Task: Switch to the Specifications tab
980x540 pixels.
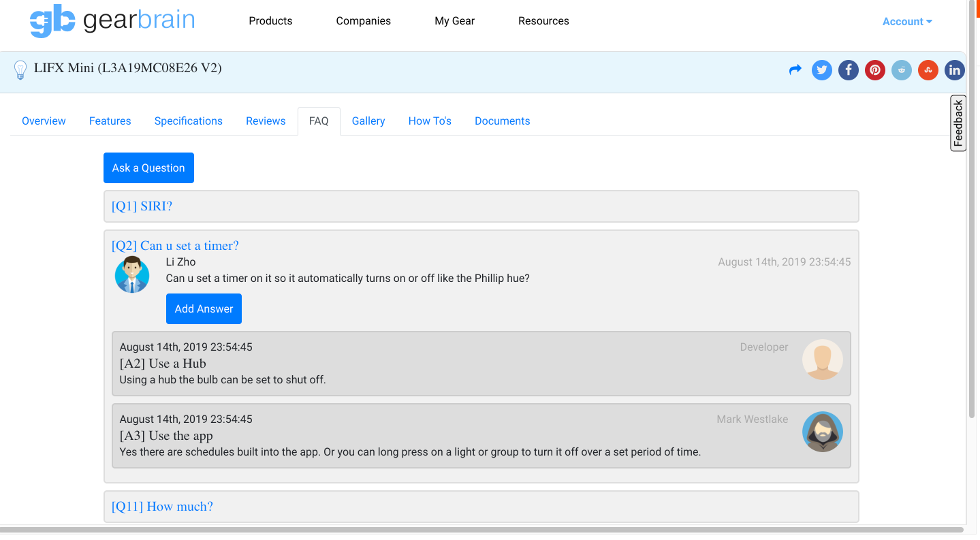Action: click(x=189, y=121)
